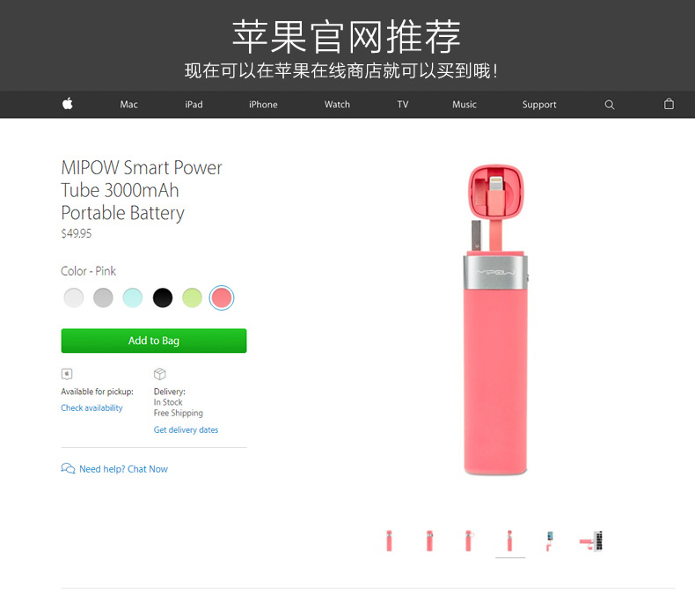Open the shopping bag icon

(669, 104)
